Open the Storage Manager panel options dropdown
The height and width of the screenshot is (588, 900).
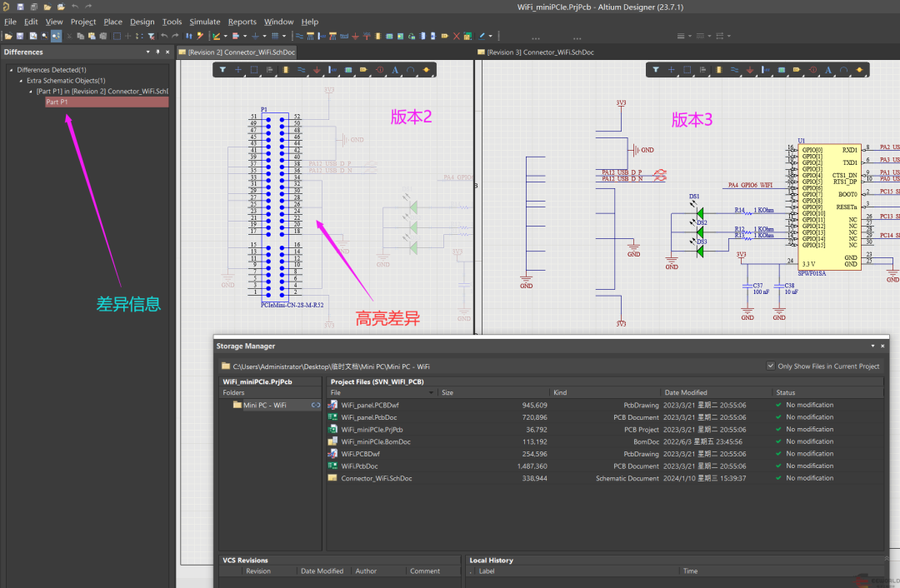pos(872,346)
